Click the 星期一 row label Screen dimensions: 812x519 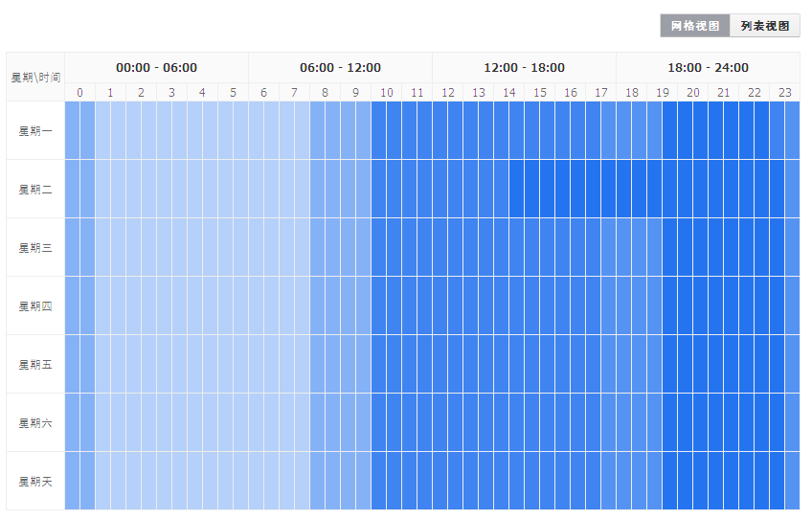click(35, 131)
